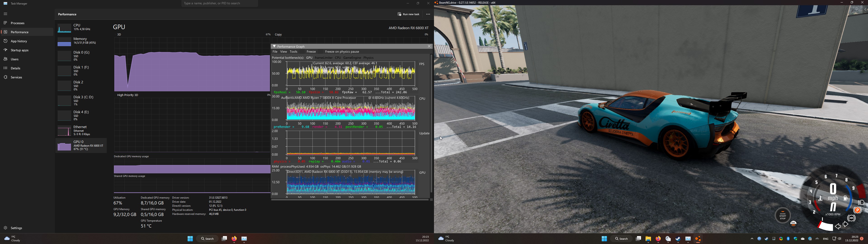868x244 pixels.
Task: Click the orange parking brake icon
Action: (857, 210)
